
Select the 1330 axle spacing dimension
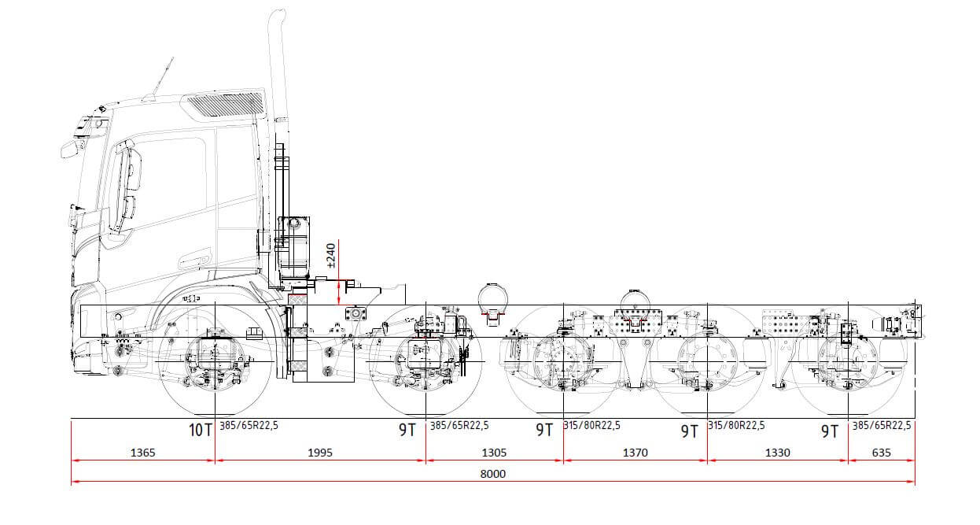pos(777,453)
